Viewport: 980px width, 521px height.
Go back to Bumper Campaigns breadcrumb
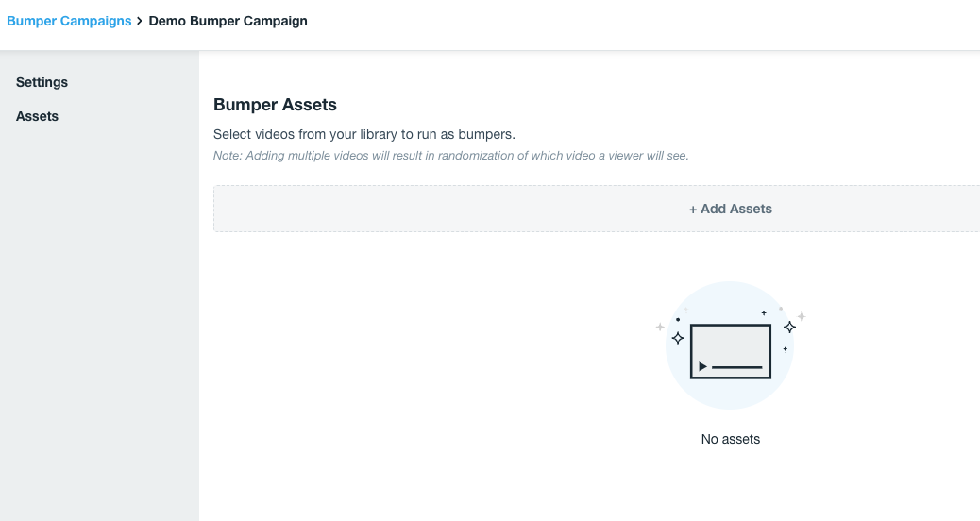point(69,21)
